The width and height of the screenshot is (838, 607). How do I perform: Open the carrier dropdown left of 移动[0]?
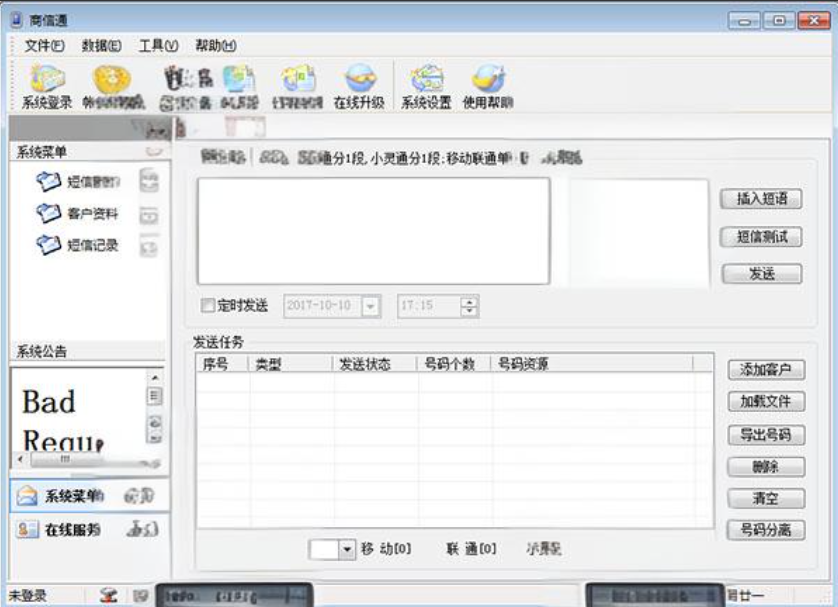pos(345,548)
